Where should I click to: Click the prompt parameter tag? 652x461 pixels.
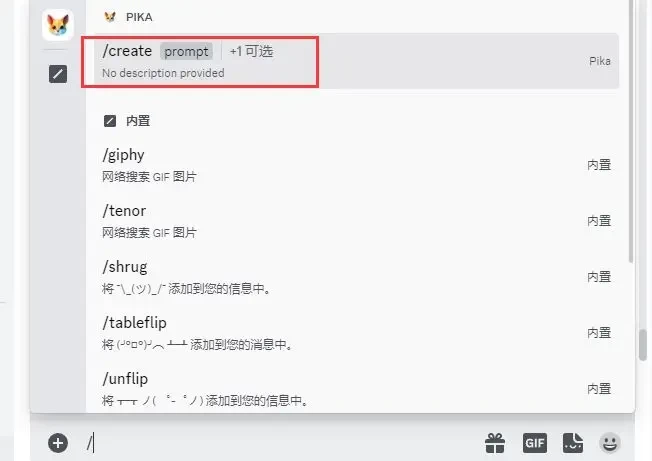point(186,52)
